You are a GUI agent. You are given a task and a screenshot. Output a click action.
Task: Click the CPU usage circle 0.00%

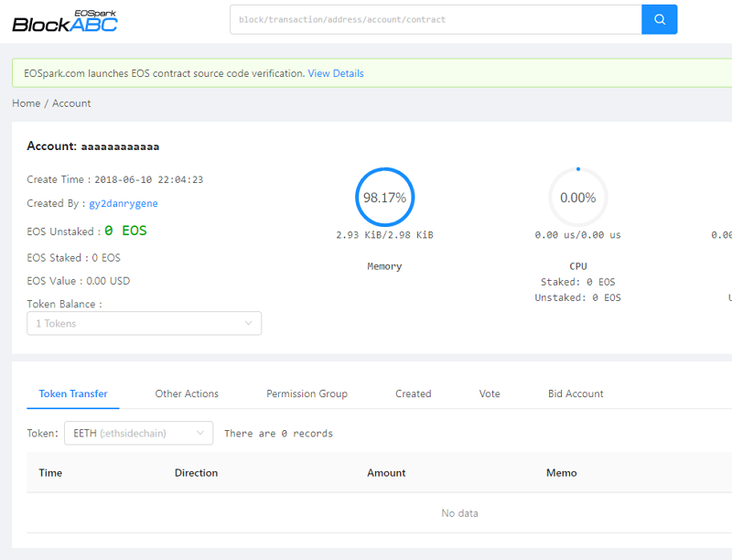coord(577,198)
